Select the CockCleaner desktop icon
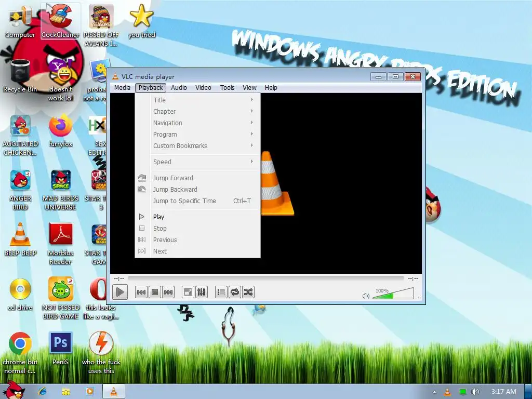 coord(60,21)
